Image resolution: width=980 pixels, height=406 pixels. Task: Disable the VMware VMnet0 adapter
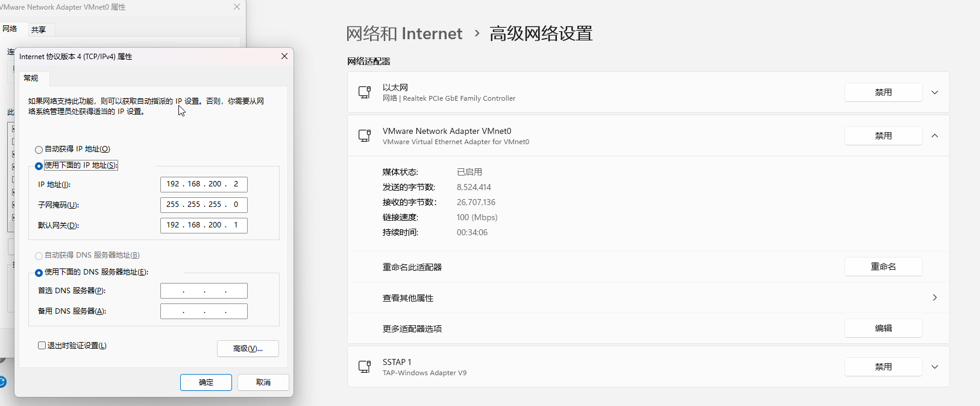884,136
